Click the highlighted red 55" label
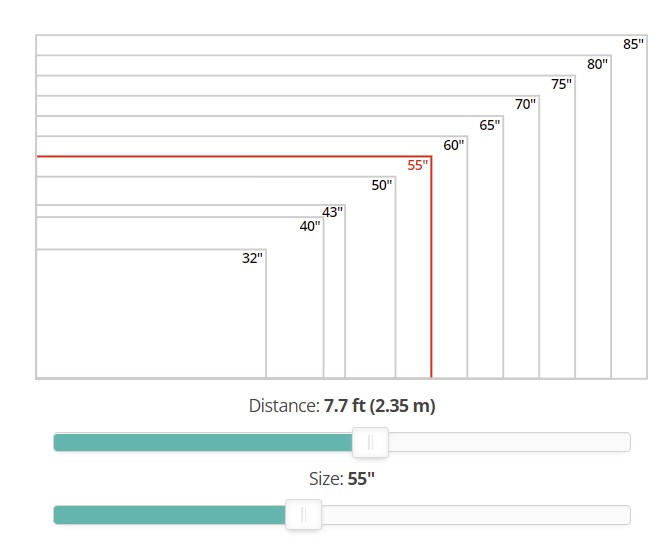The image size is (667, 549). 417,165
